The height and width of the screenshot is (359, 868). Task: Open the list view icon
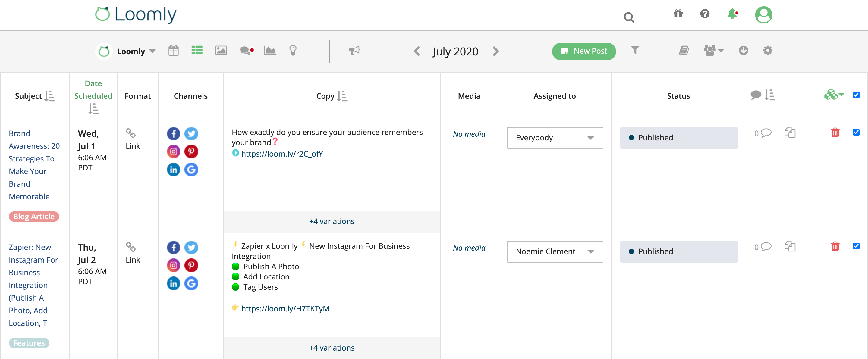coord(197,51)
